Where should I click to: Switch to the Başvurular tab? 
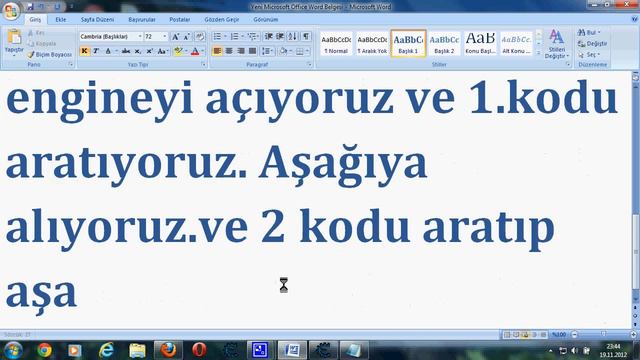coord(142,20)
